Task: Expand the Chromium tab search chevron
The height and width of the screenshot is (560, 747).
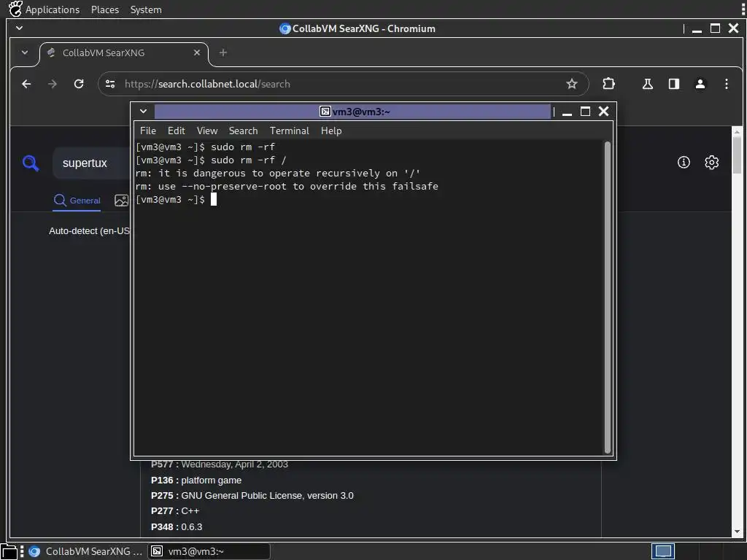Action: click(24, 52)
